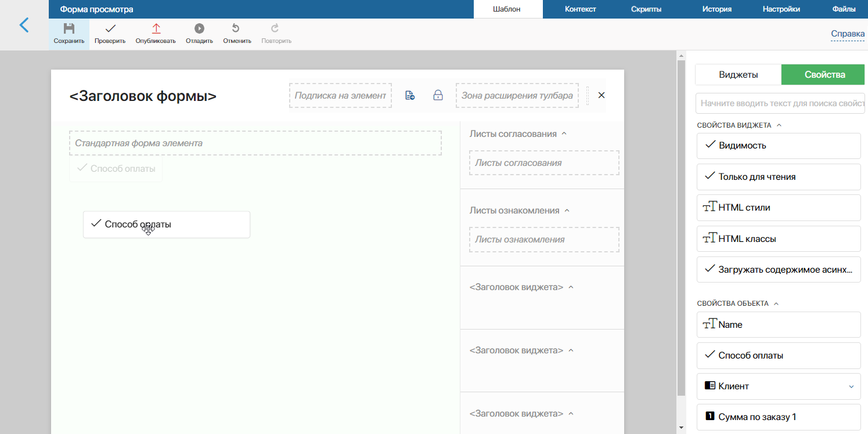Viewport: 868px width, 434px height.
Task: Expand the Клиент property dropdown arrow
Action: click(851, 386)
